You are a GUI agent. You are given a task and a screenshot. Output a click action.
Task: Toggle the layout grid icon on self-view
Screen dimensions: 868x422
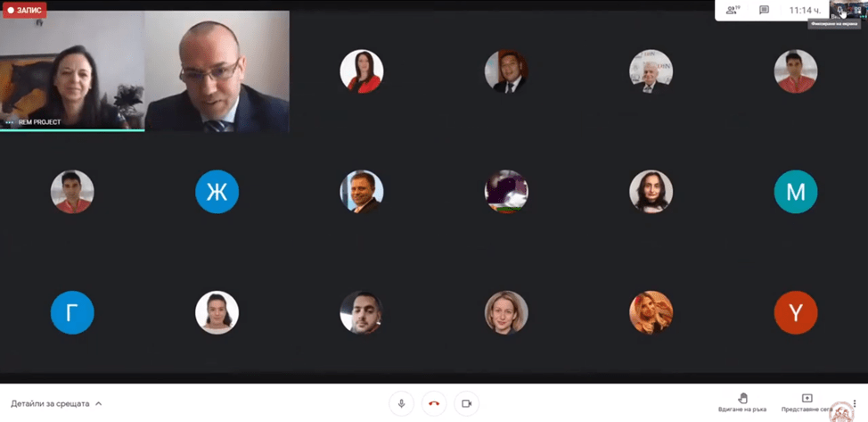tap(857, 10)
